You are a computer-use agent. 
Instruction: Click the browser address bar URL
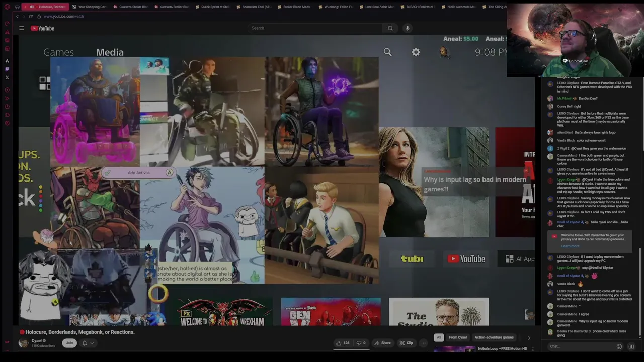[x=64, y=16]
